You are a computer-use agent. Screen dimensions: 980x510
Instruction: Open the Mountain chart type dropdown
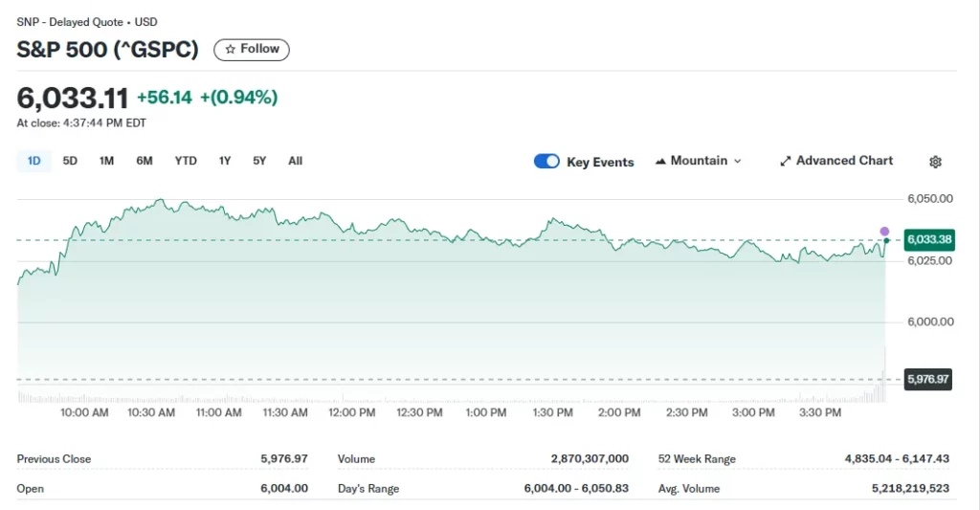(698, 162)
